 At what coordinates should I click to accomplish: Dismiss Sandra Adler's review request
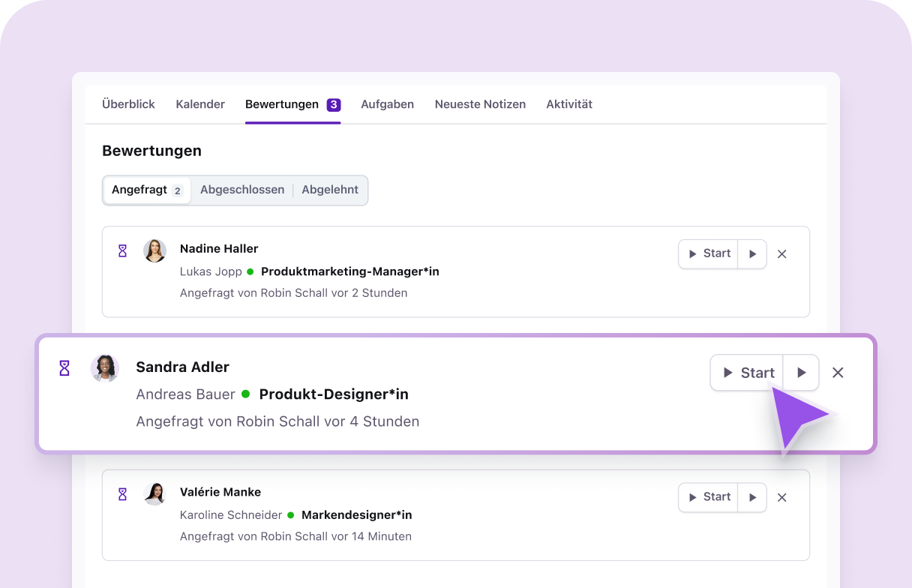click(x=838, y=373)
